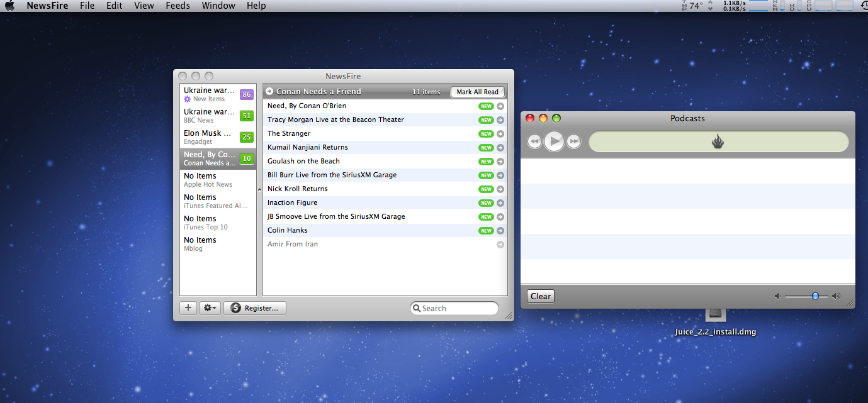
Task: Select the BBC News feed
Action: coord(218,116)
